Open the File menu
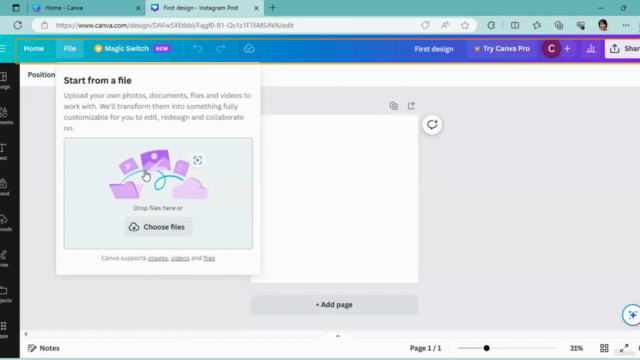 (x=69, y=49)
